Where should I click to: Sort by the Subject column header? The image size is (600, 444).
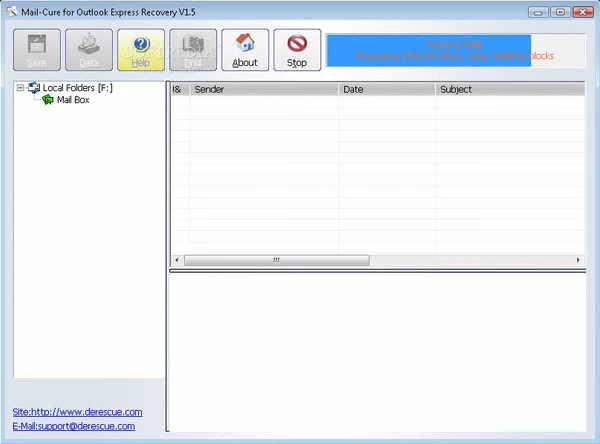510,90
